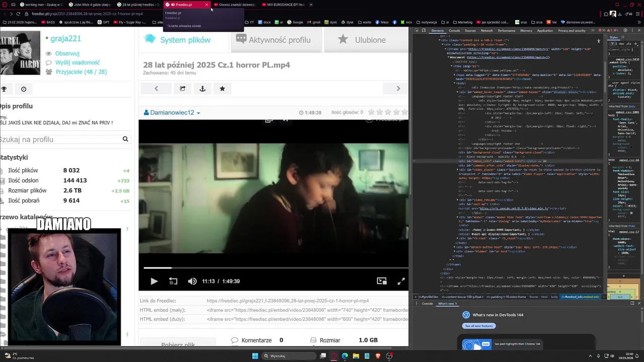Open a new browser tab
This screenshot has width=644, height=362.
pos(311,5)
